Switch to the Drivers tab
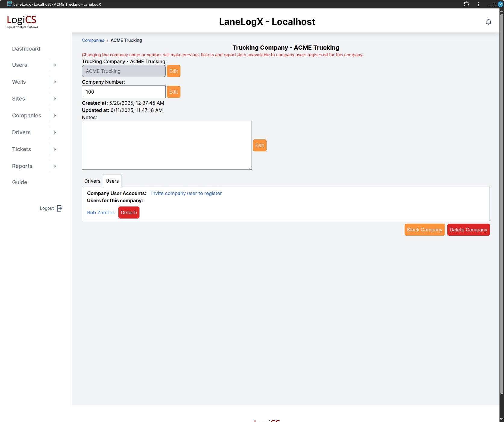504x422 pixels. click(92, 181)
